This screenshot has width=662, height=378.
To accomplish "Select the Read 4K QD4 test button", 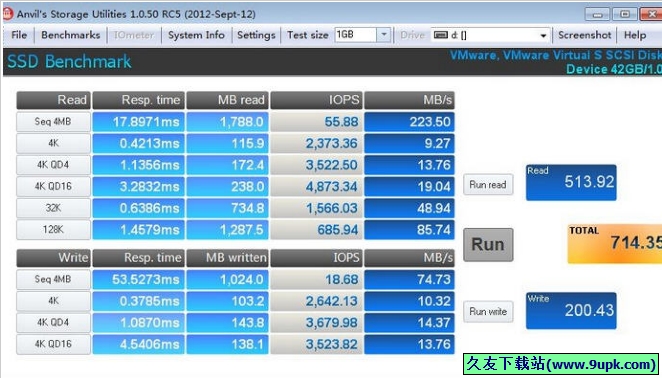I will [x=53, y=165].
